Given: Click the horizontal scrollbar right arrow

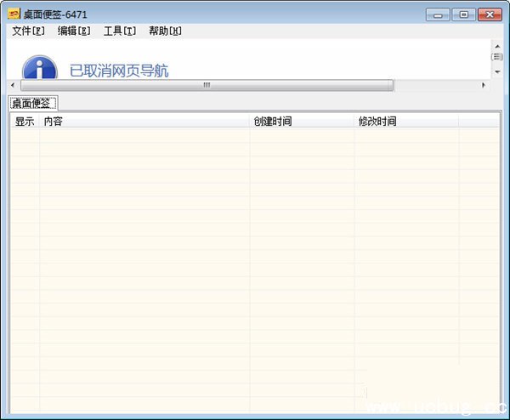Looking at the screenshot, I should coord(484,85).
